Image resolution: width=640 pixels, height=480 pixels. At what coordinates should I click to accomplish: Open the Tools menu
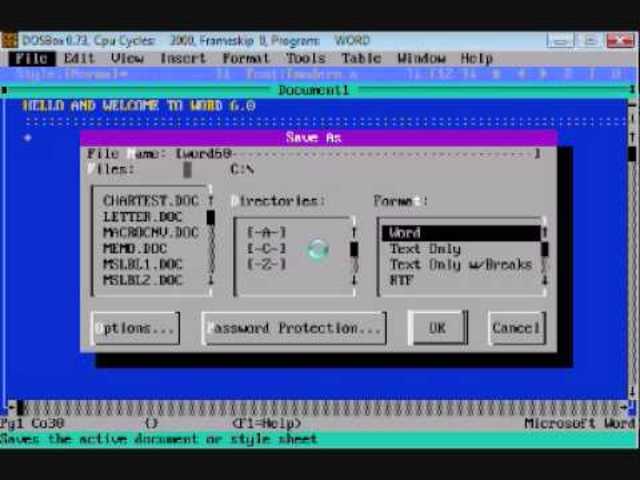[x=306, y=58]
